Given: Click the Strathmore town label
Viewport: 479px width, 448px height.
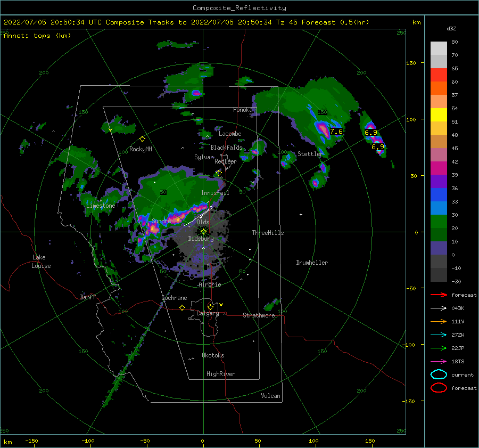Looking at the screenshot, I should pos(259,315).
